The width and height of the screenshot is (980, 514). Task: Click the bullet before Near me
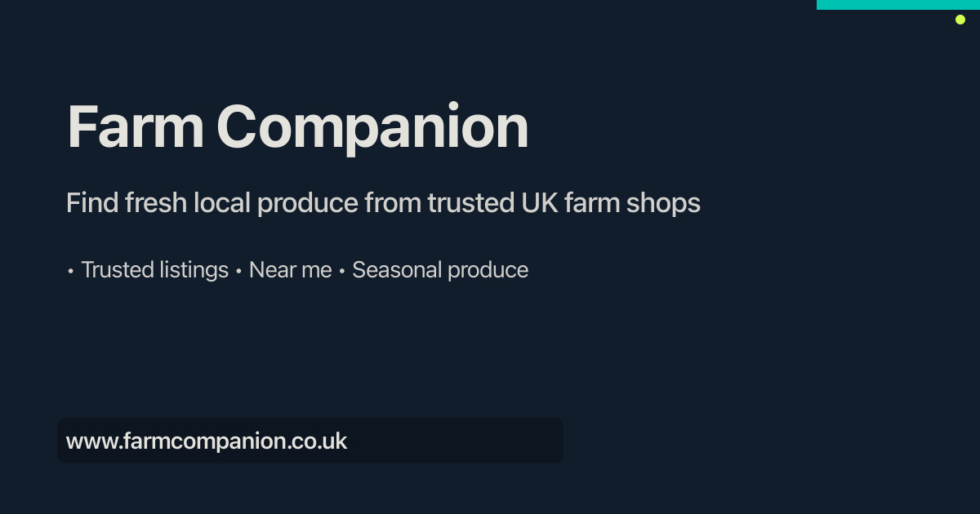(238, 271)
